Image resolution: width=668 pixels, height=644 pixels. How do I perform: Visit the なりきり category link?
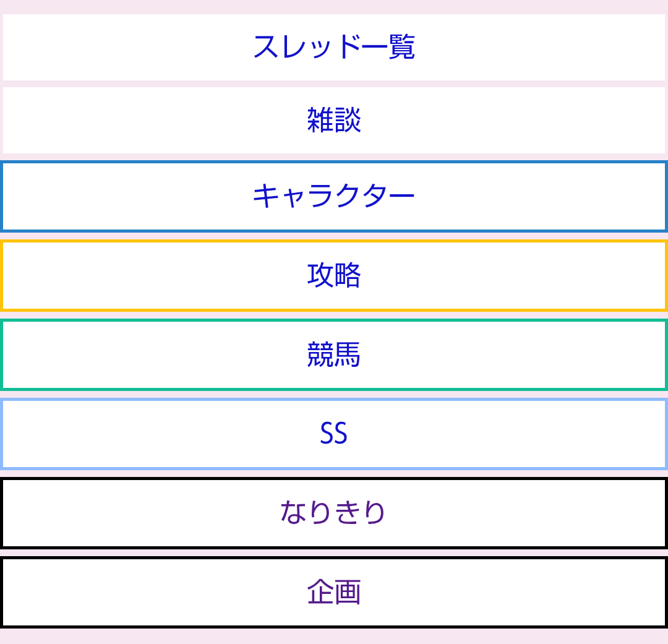(334, 513)
